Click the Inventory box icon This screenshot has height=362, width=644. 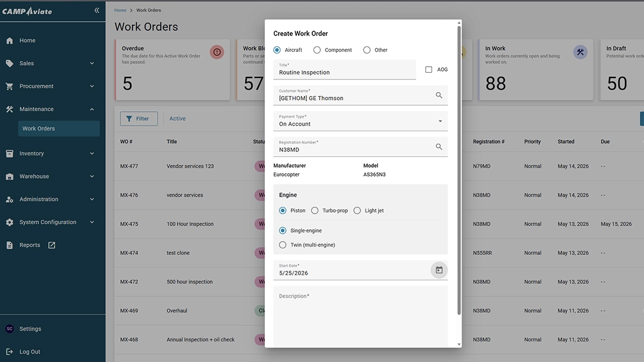tap(10, 153)
